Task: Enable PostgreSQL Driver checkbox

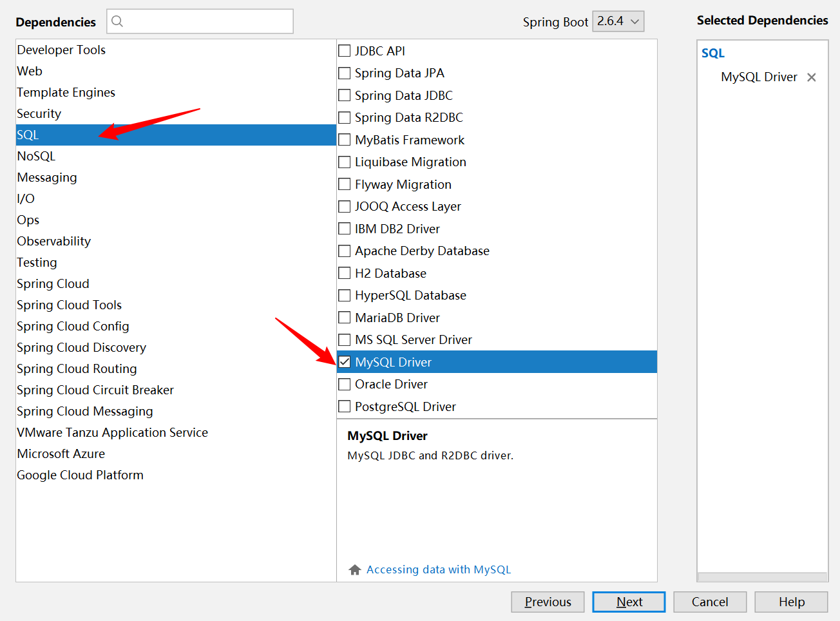Action: coord(345,406)
